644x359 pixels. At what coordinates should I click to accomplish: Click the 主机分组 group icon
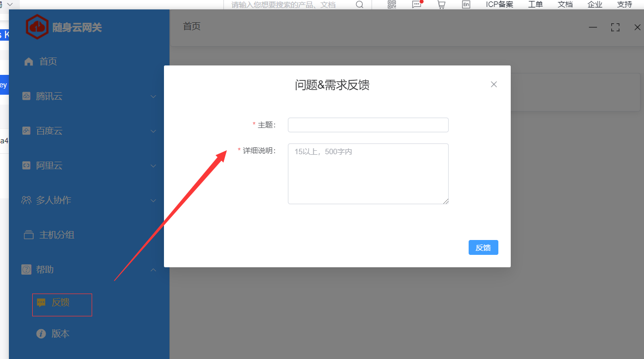click(29, 235)
